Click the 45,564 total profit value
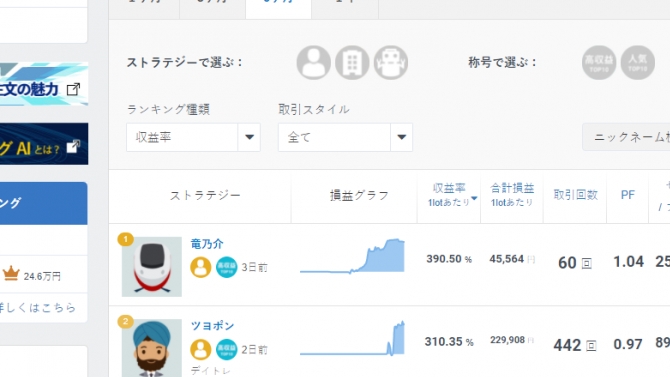Screen dimensions: 670x377 click(512, 259)
